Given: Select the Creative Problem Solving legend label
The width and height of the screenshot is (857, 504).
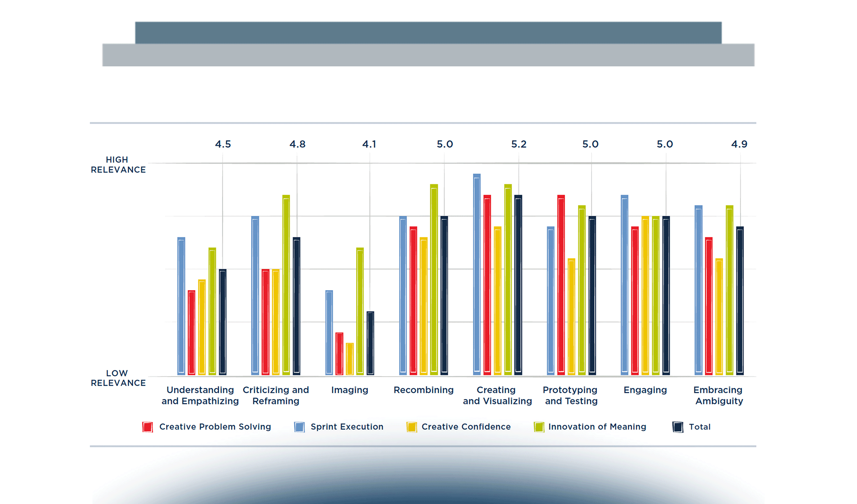Looking at the screenshot, I should (215, 427).
